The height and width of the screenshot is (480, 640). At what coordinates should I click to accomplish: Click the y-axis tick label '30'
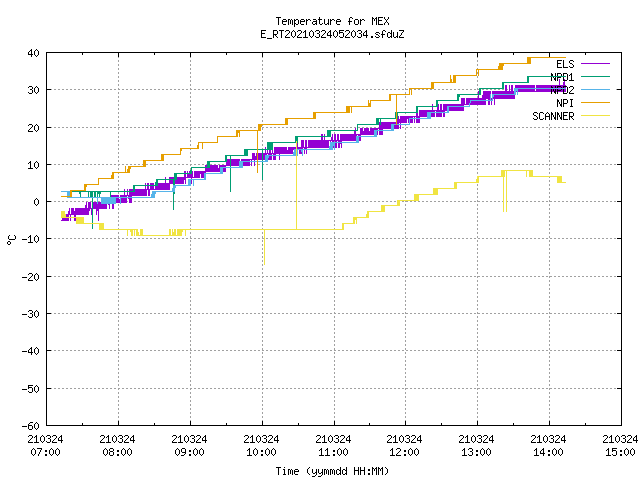pos(33,90)
